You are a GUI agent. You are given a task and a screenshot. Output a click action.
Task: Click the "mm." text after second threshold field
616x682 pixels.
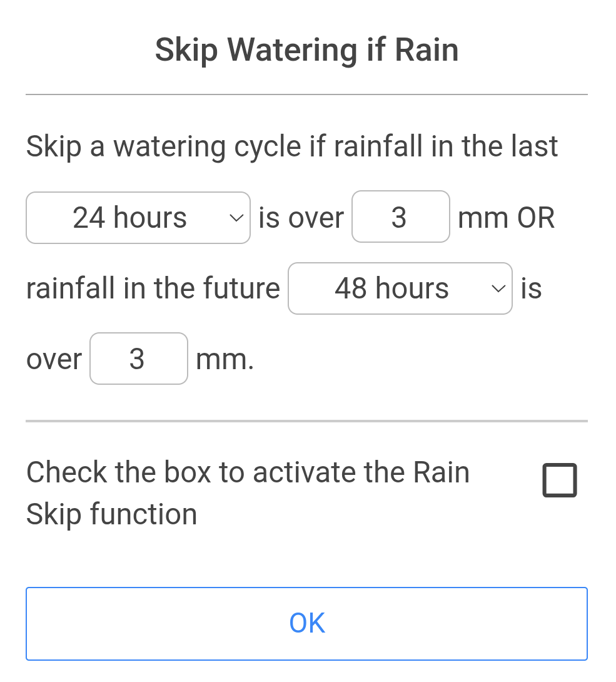coord(225,359)
